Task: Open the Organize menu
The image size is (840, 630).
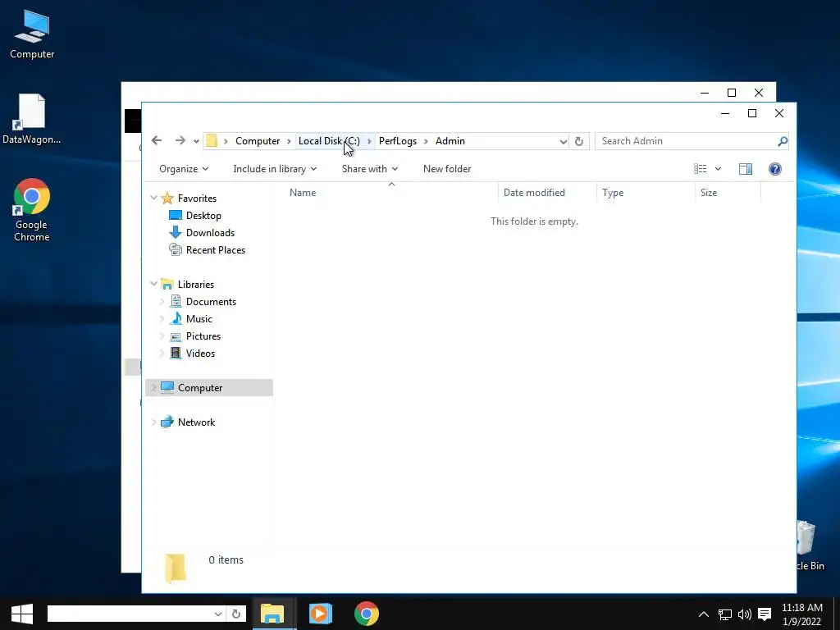Action: [x=184, y=169]
